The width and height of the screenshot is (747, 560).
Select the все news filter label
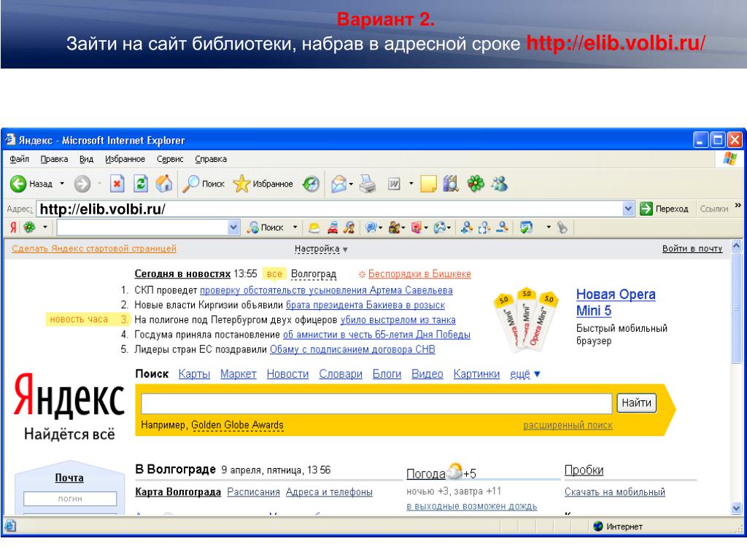(x=274, y=274)
